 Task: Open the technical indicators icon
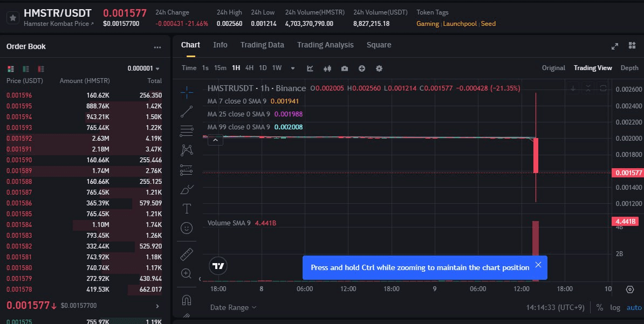pos(310,68)
